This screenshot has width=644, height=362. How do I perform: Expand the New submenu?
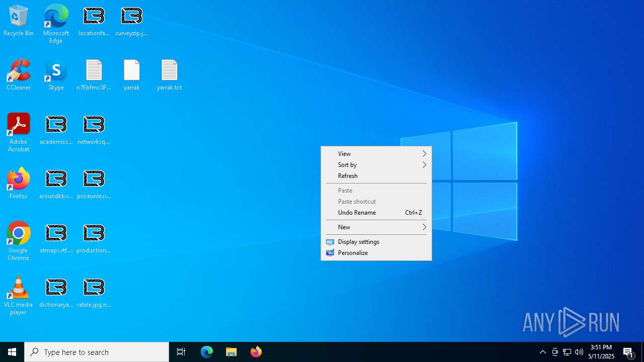point(376,227)
